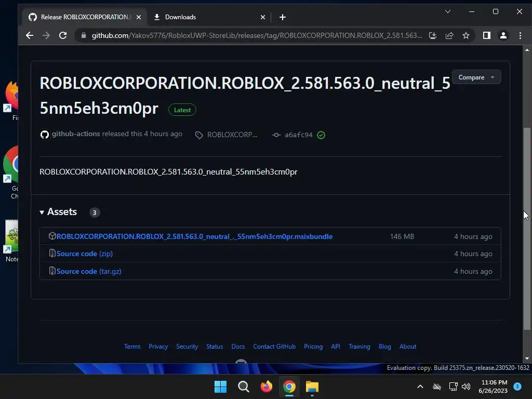
Task: Click scrollbar down arrow
Action: [527, 358]
